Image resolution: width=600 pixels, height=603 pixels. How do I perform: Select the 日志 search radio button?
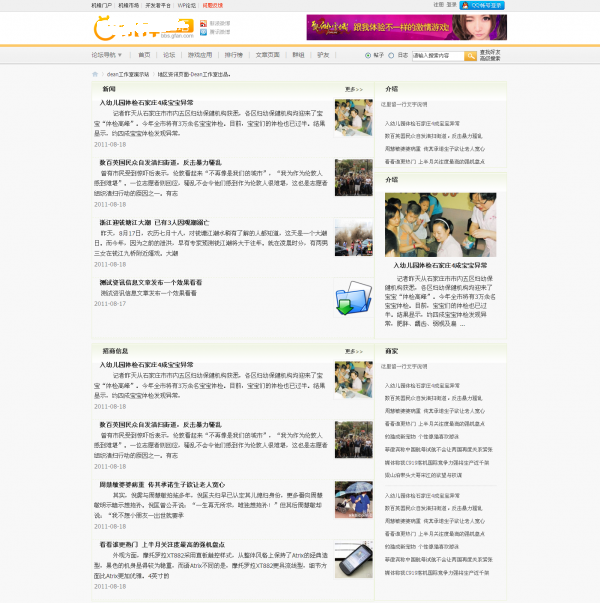[x=391, y=55]
